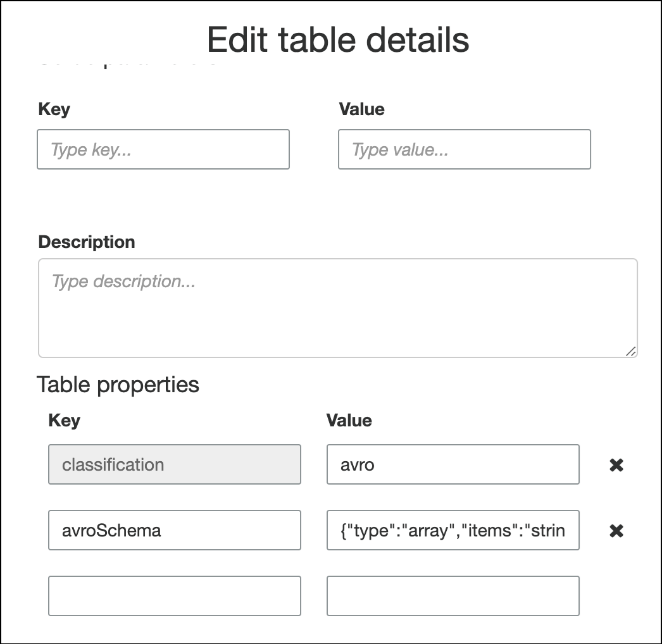This screenshot has width=662, height=644.
Task: Click the avroSchema JSON value field
Action: click(453, 530)
